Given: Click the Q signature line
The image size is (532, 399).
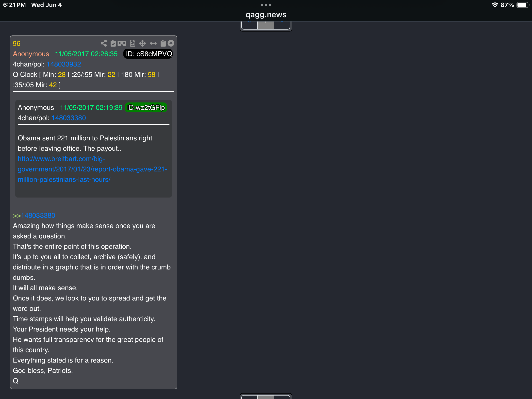Looking at the screenshot, I should [x=16, y=381].
